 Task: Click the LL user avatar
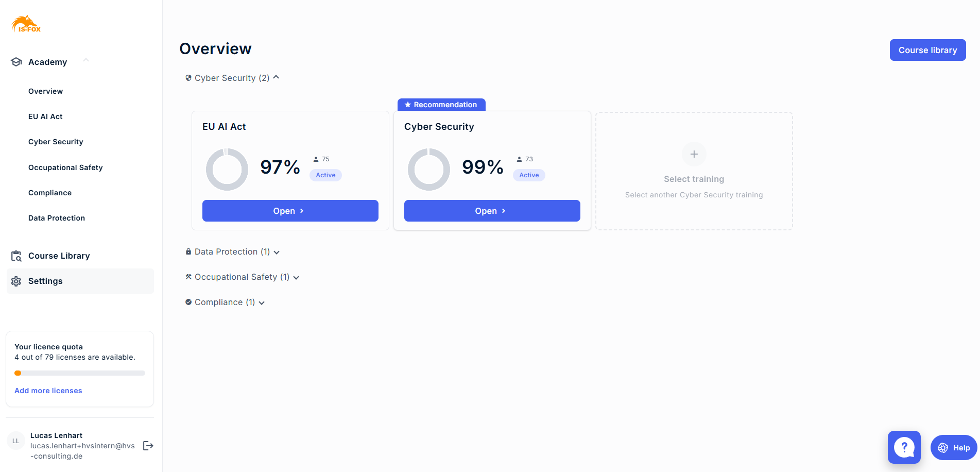[16, 441]
